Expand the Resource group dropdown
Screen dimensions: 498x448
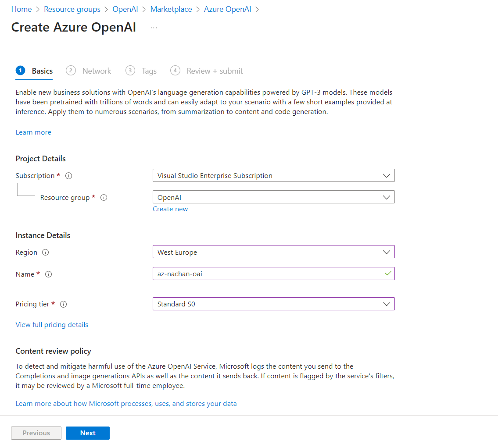click(x=273, y=197)
